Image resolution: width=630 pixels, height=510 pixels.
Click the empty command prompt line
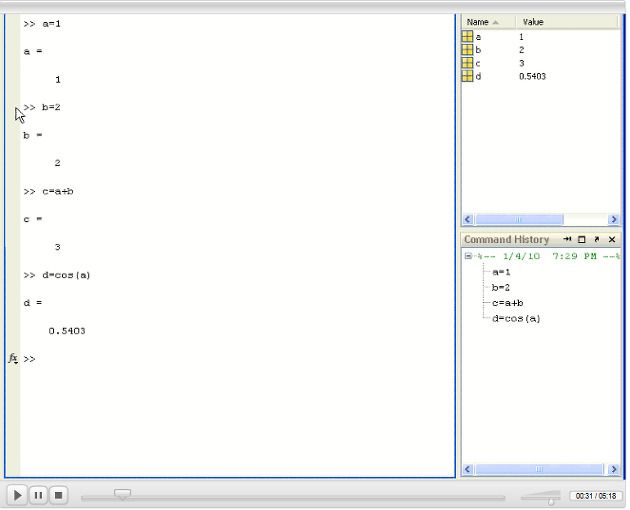point(237,359)
